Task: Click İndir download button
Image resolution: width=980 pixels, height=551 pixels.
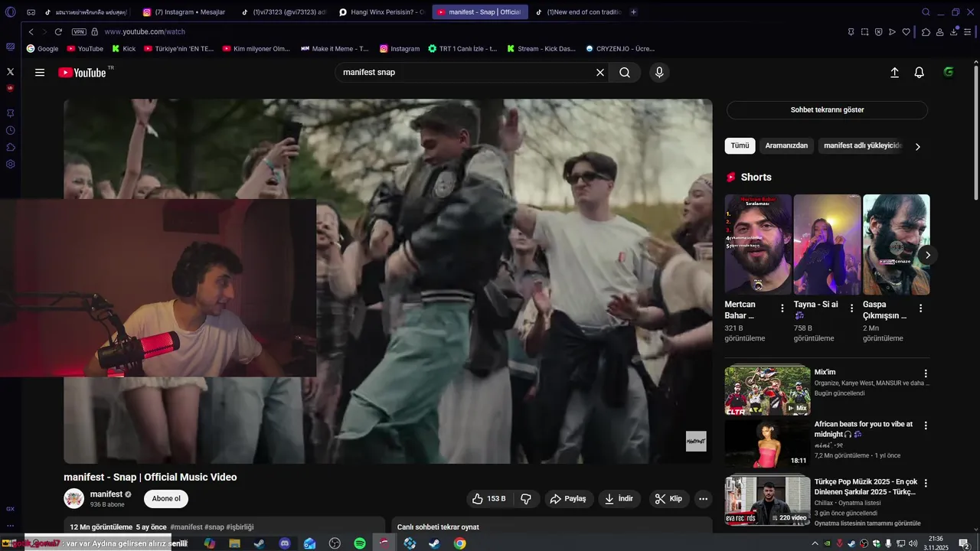Action: pyautogui.click(x=619, y=499)
